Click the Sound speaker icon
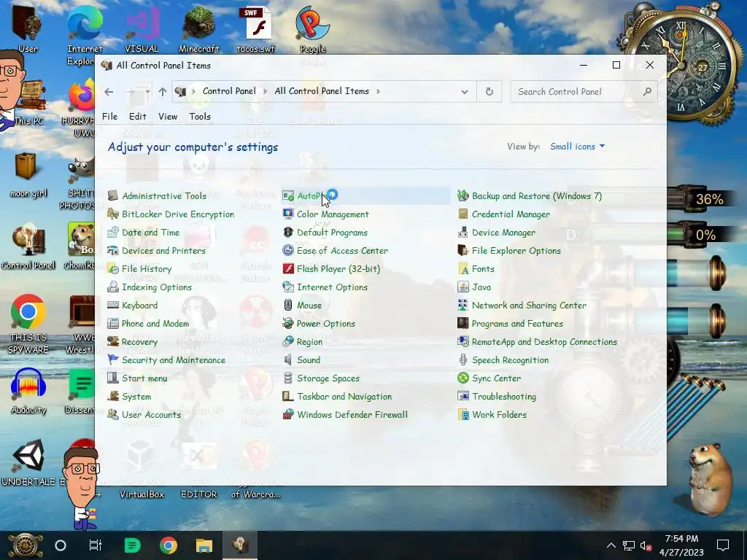This screenshot has height=560, width=747. click(x=287, y=359)
